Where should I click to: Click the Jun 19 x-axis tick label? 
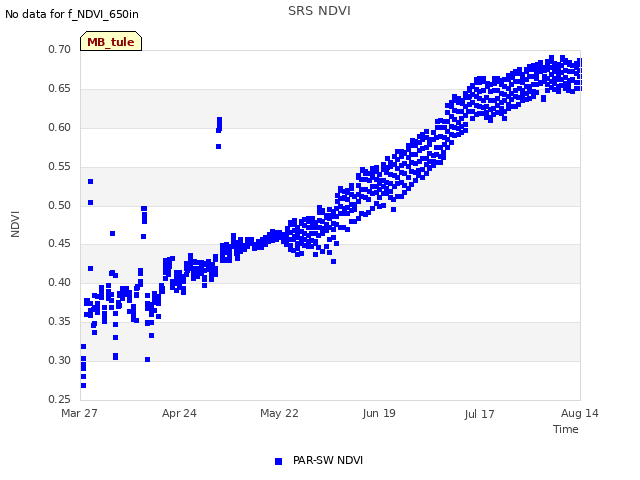(x=379, y=413)
